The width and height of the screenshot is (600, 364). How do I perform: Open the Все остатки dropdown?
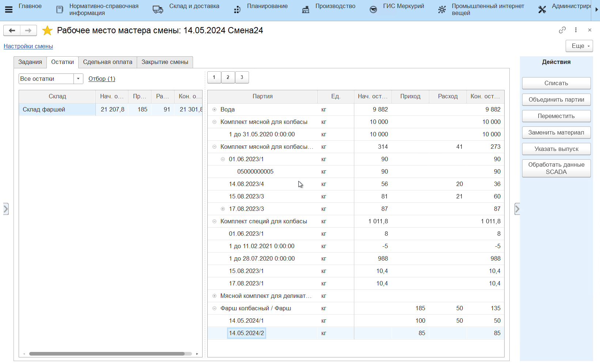(78, 79)
